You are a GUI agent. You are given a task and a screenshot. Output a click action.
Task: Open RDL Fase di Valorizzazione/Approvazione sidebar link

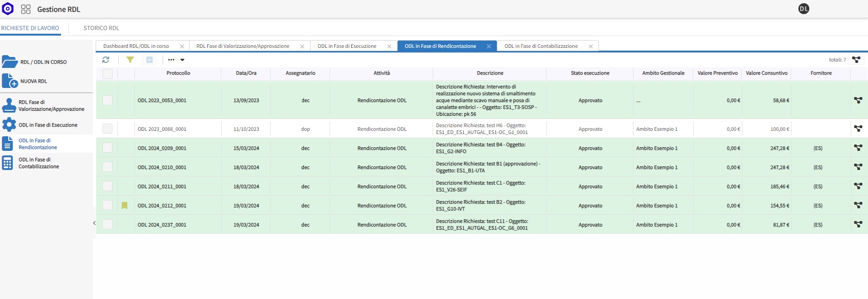coord(51,106)
